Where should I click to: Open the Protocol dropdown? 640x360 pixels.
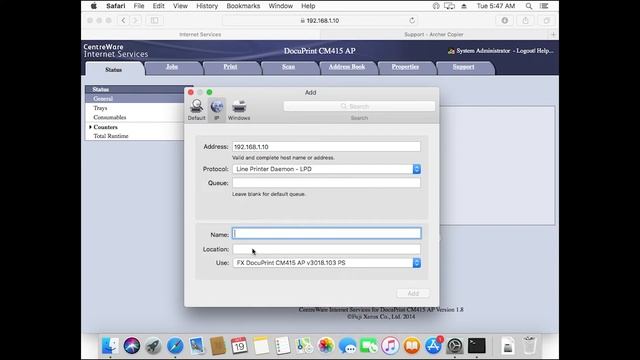pyautogui.click(x=327, y=169)
